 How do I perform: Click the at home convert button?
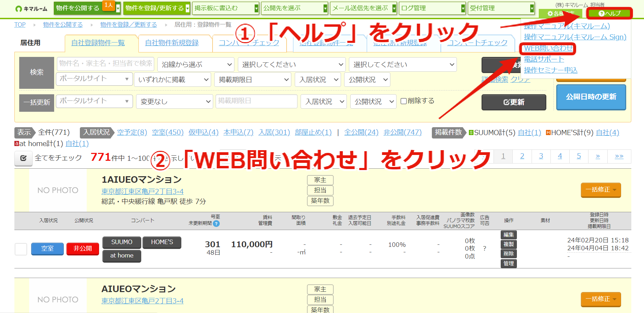point(122,256)
